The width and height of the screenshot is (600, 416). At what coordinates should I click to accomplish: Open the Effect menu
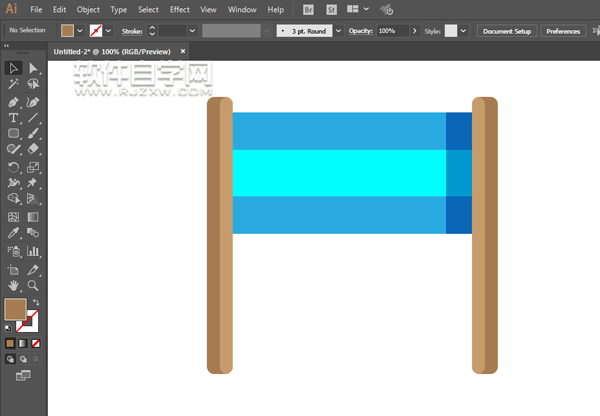point(179,9)
